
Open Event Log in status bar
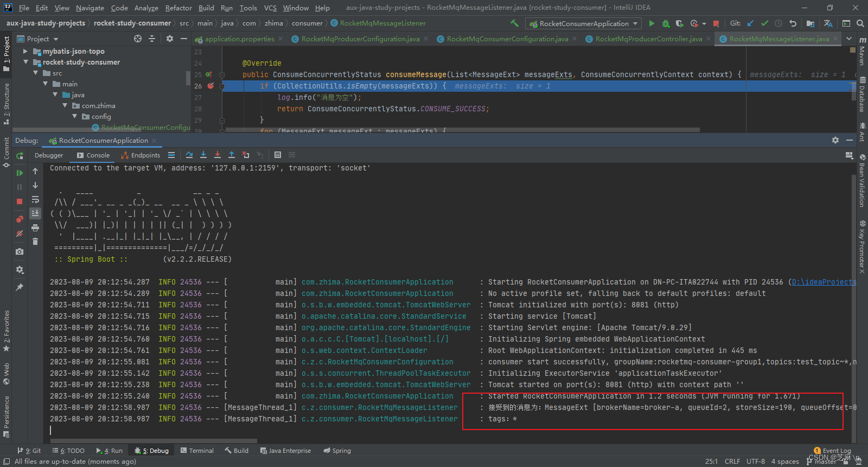(x=832, y=451)
